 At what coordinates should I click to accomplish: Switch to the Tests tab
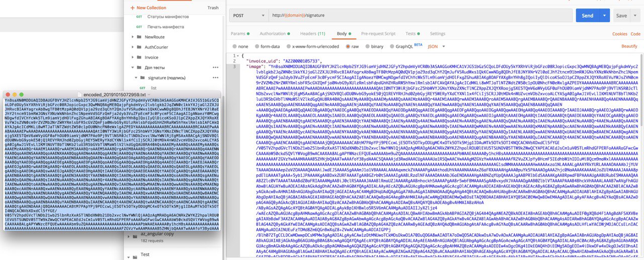coord(413,33)
